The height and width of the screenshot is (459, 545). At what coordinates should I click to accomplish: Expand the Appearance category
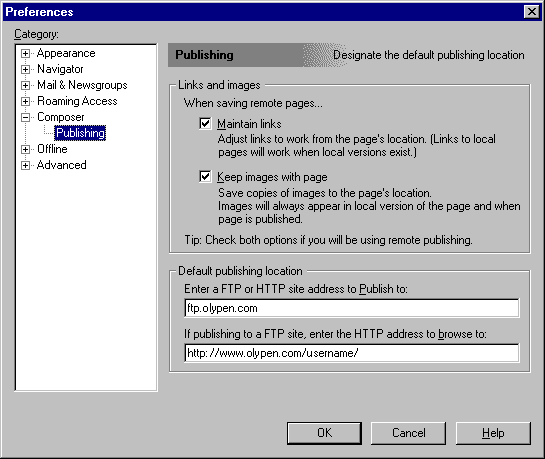(25, 54)
